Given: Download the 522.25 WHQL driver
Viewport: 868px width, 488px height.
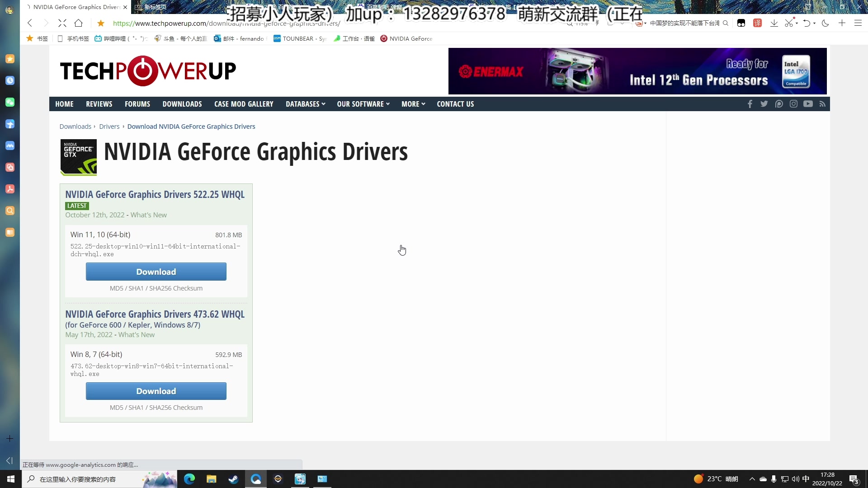Looking at the screenshot, I should click(x=156, y=271).
